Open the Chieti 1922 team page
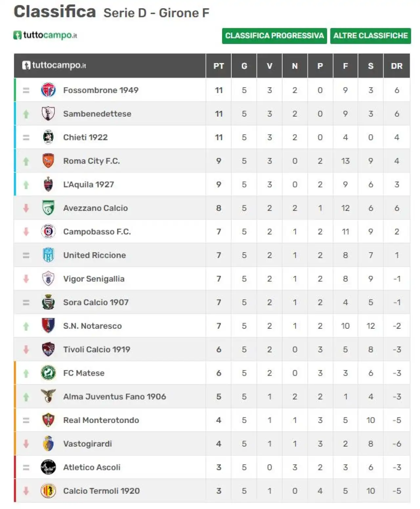 [x=85, y=137]
